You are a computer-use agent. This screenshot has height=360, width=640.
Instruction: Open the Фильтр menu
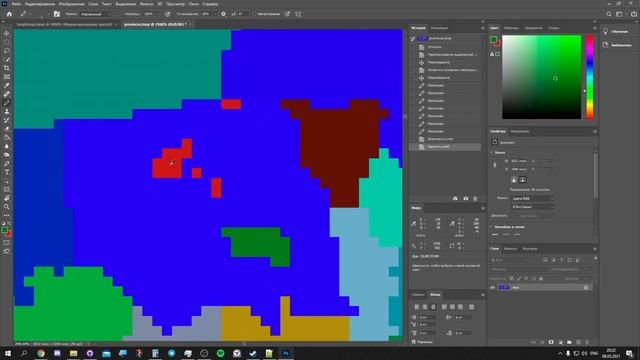coord(147,4)
